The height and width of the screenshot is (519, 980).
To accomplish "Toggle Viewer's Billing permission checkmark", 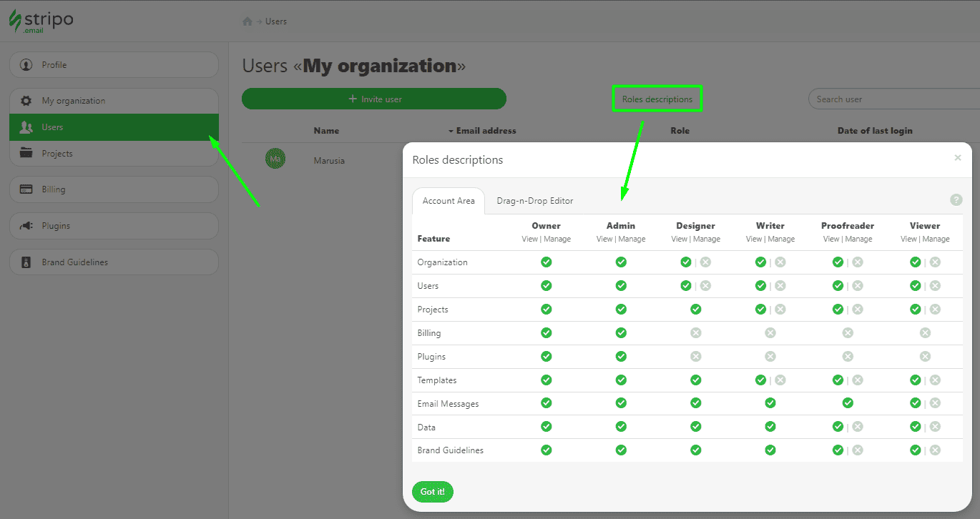I will (x=925, y=332).
